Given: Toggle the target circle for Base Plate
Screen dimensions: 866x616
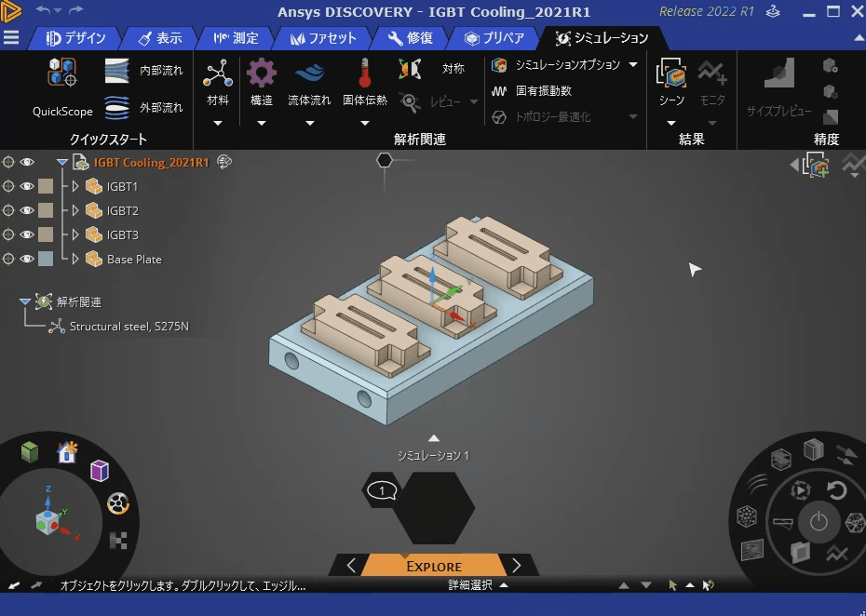Looking at the screenshot, I should pos(8,259).
